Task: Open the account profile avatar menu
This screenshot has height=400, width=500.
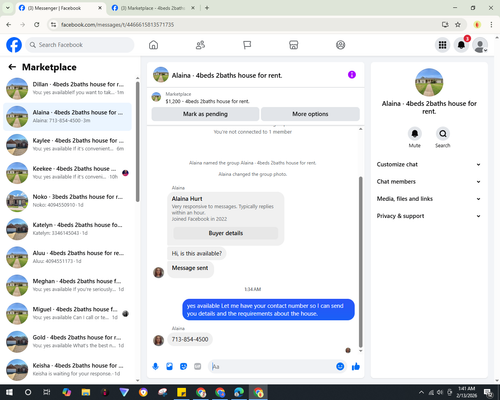Action: (x=480, y=45)
